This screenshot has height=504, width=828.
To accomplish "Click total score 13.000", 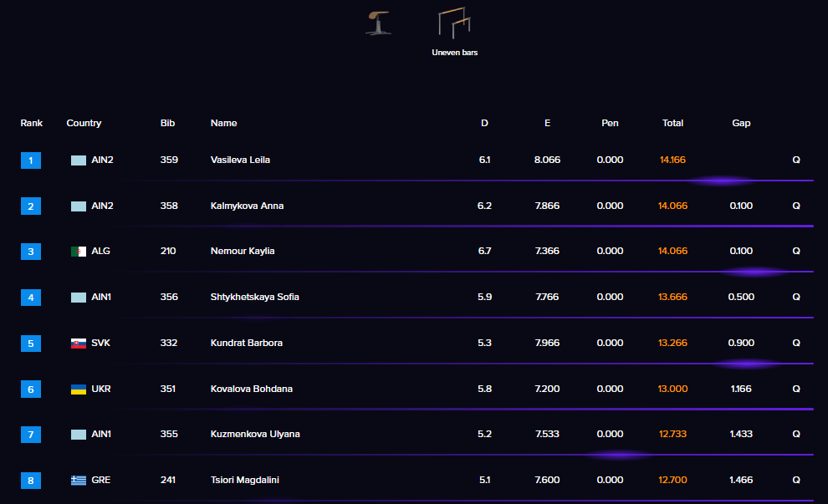I will click(x=672, y=389).
